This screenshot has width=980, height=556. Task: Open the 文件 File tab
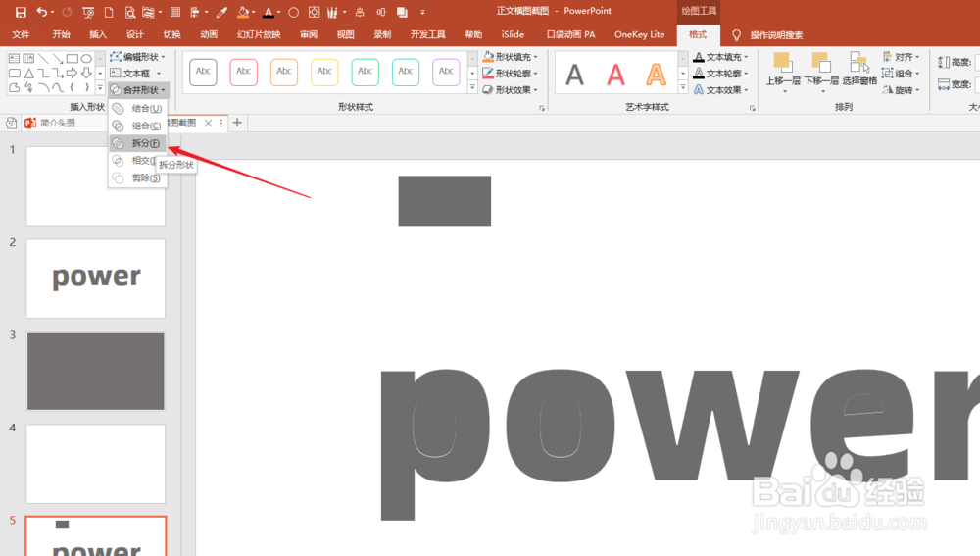click(x=21, y=34)
